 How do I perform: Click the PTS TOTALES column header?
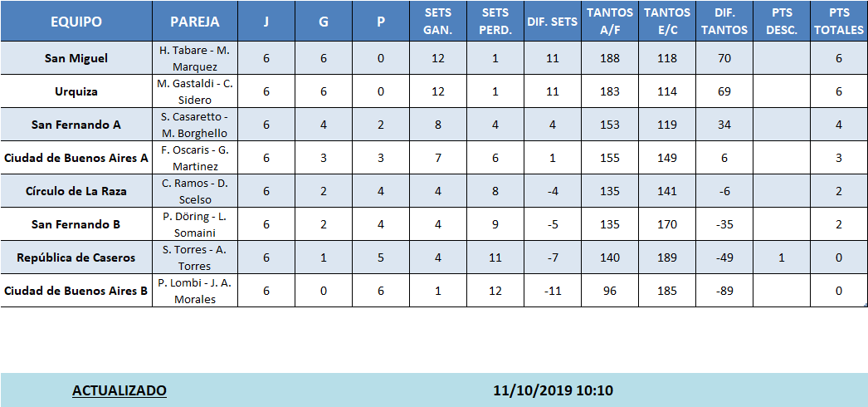click(x=838, y=22)
